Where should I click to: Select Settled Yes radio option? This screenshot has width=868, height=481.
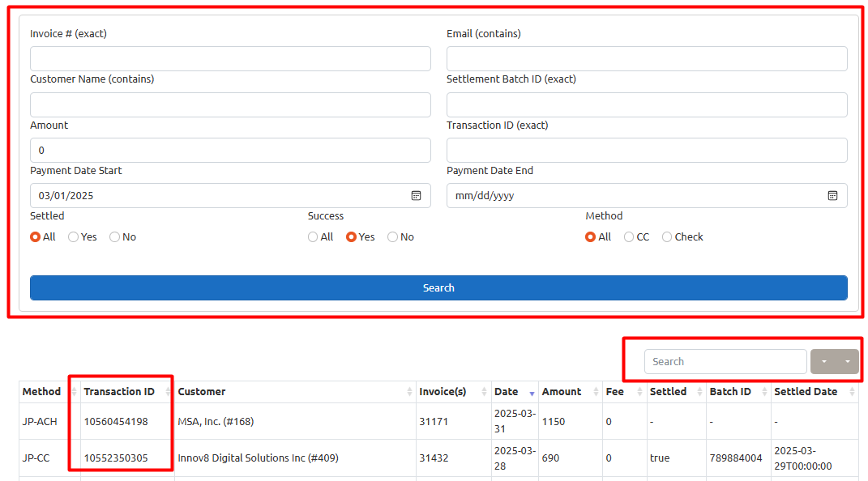[x=73, y=237]
